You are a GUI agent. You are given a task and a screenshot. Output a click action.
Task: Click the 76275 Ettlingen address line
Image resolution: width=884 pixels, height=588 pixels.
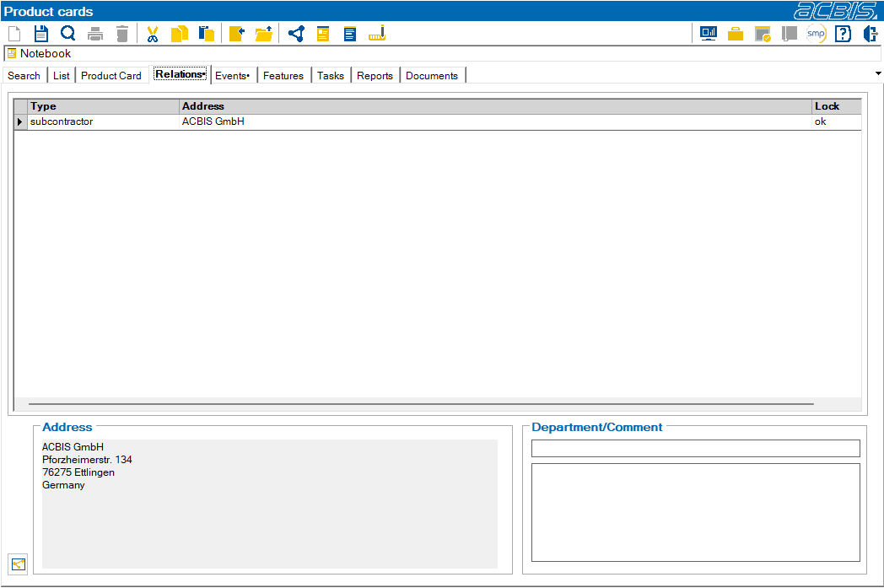point(78,472)
